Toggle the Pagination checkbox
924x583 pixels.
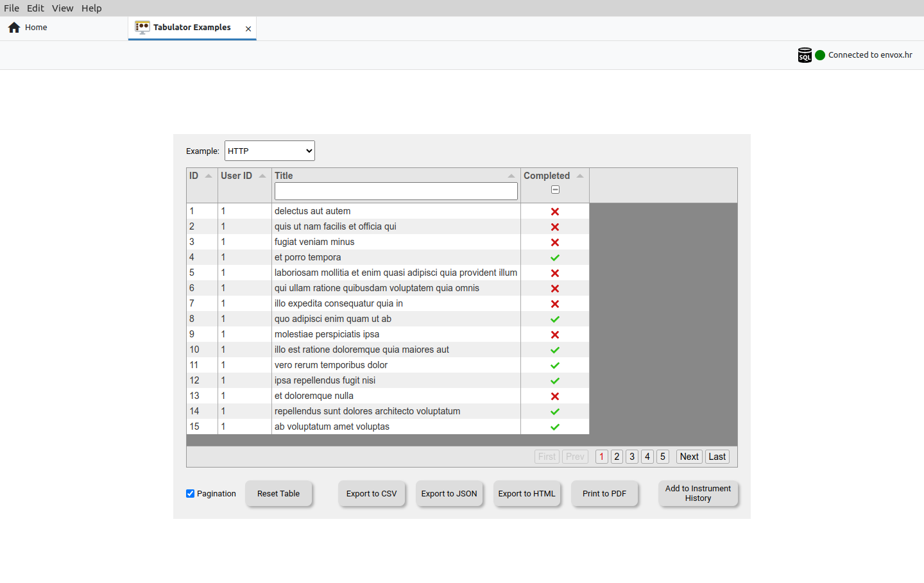click(191, 494)
